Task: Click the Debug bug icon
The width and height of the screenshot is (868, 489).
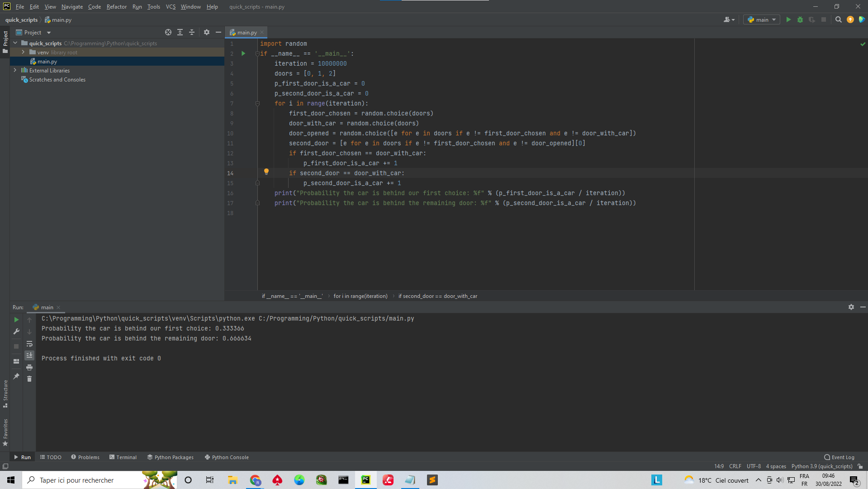Action: (x=800, y=19)
